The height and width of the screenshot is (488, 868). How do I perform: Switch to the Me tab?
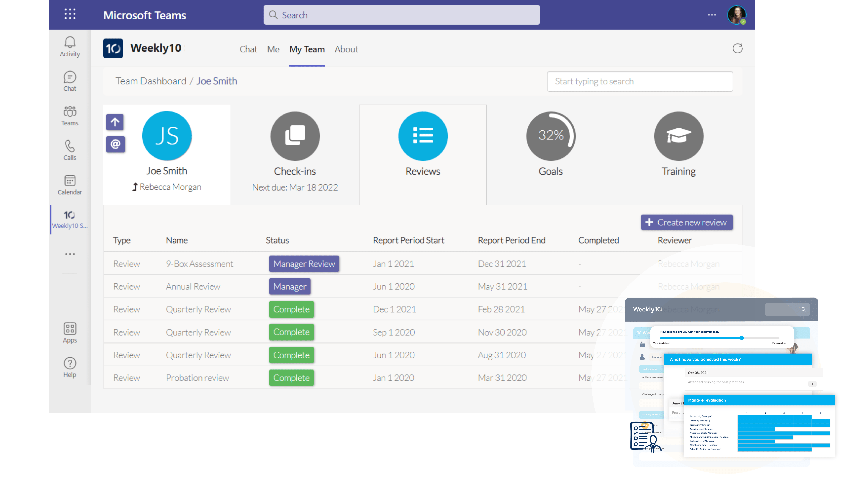pos(273,49)
